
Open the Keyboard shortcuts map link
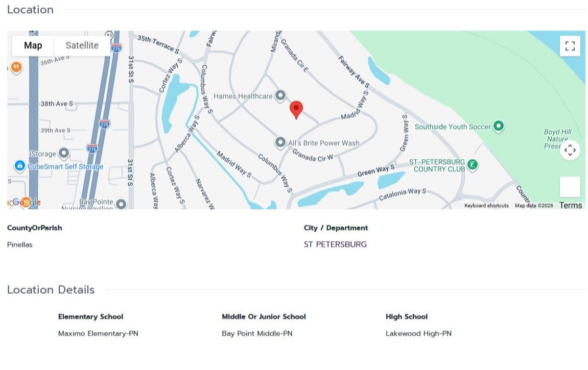[486, 206]
